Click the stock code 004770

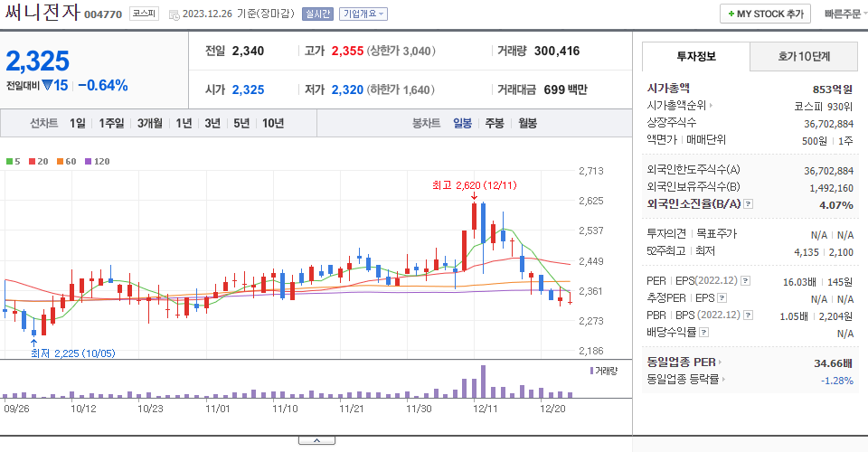point(103,14)
